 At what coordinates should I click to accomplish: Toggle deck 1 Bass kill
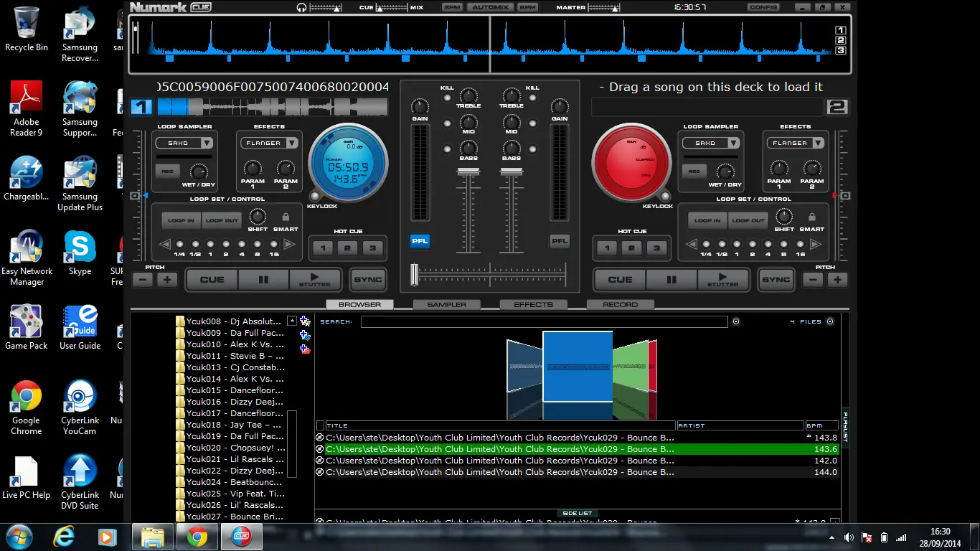pyautogui.click(x=447, y=149)
